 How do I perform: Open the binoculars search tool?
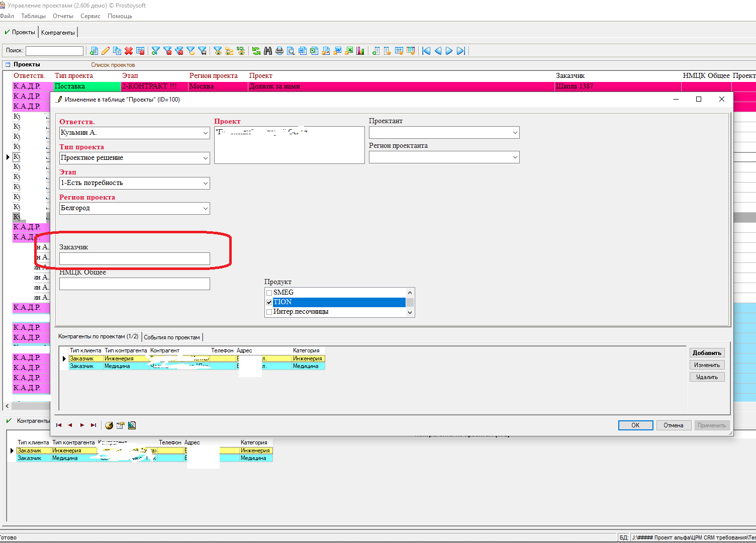[268, 51]
